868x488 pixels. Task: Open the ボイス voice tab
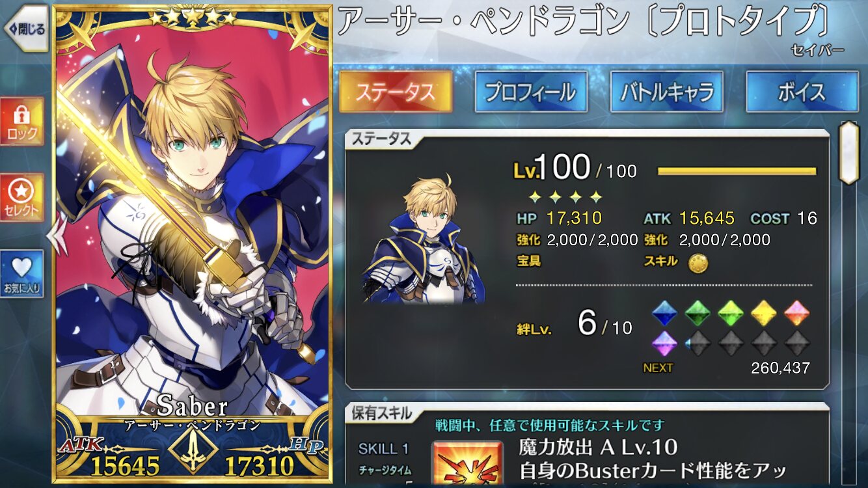(x=802, y=92)
